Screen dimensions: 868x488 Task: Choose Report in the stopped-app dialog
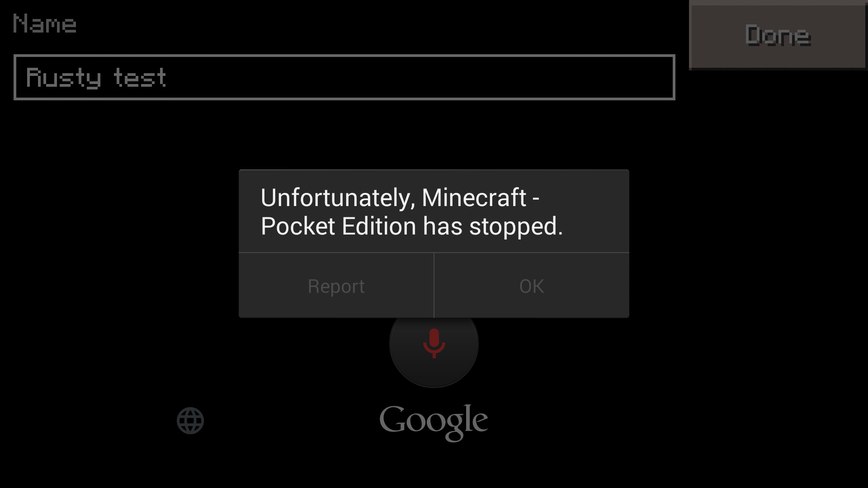point(336,286)
